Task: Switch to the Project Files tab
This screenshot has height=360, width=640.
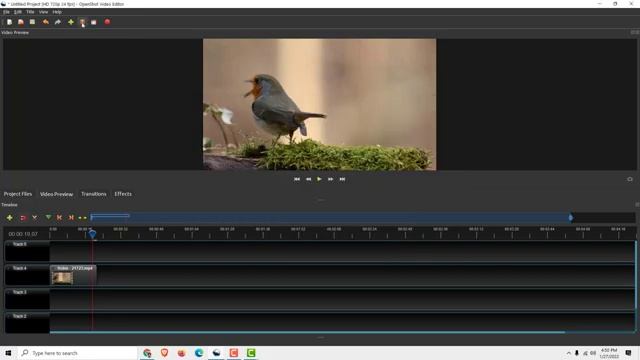Action: 18,194
